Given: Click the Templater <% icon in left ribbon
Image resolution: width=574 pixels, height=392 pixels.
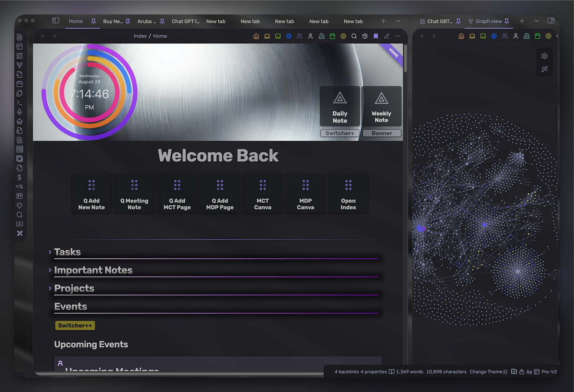Looking at the screenshot, I should (x=19, y=187).
